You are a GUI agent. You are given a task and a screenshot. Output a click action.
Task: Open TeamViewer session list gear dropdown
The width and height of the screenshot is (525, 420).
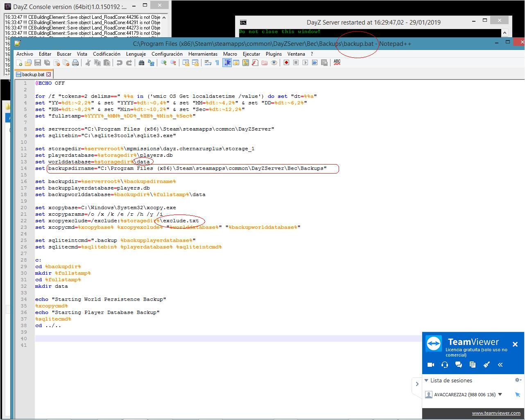(x=518, y=380)
